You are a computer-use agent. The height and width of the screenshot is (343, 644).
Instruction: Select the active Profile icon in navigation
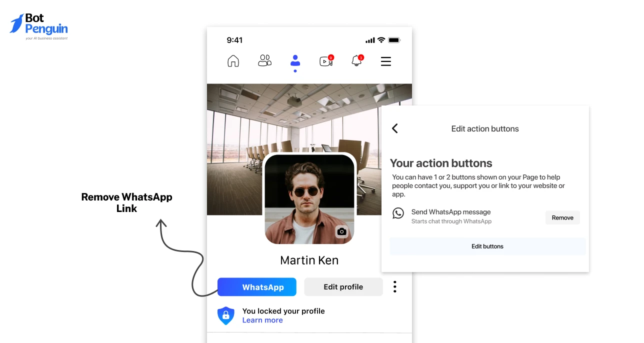tap(295, 60)
